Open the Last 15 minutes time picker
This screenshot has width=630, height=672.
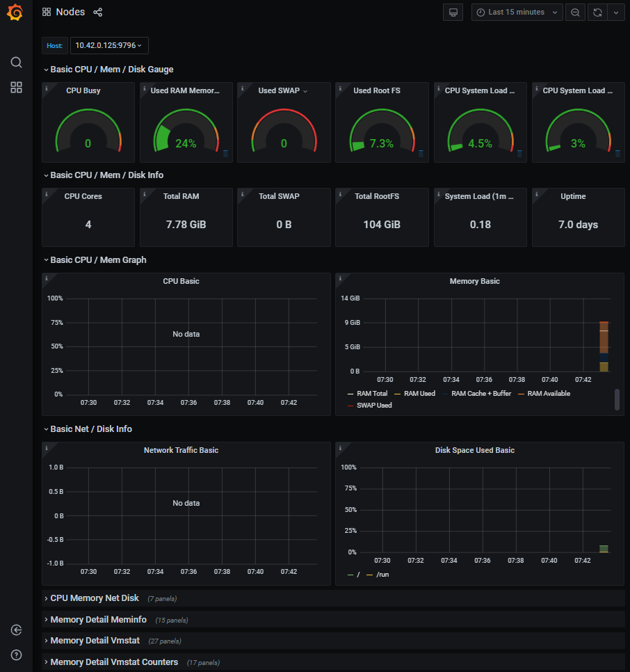click(x=517, y=13)
